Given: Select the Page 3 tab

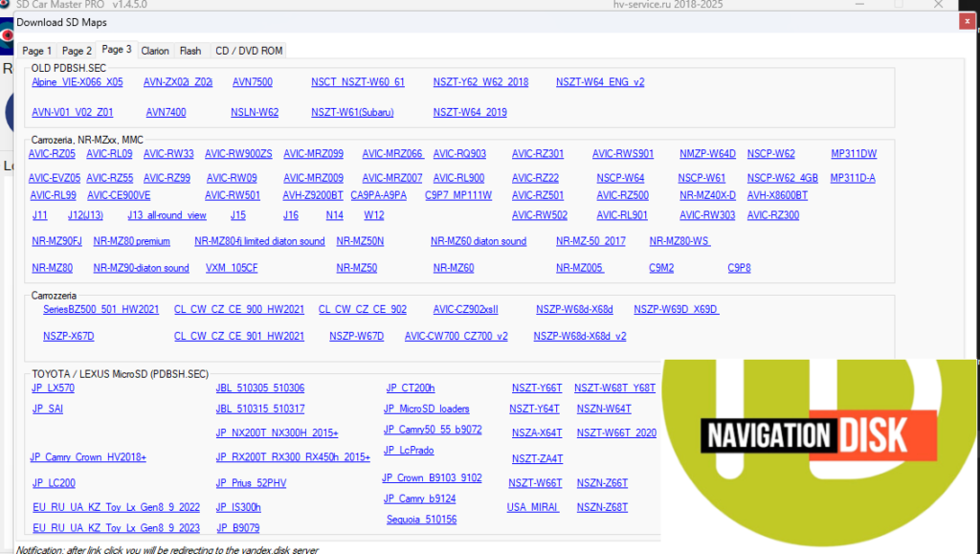Looking at the screenshot, I should pos(116,50).
